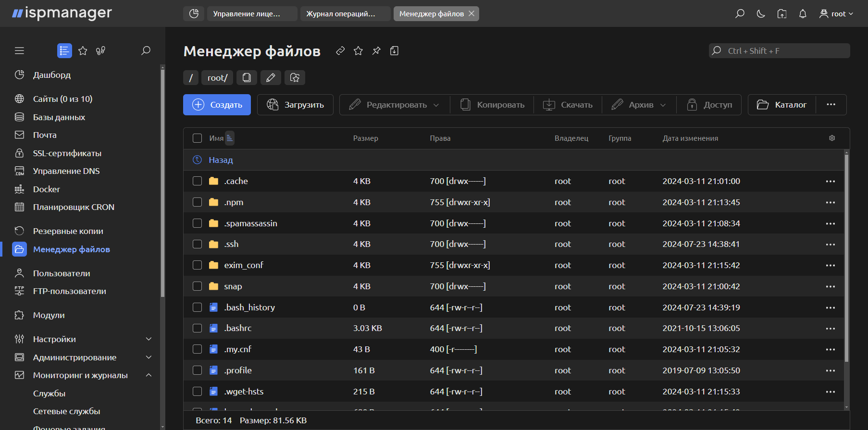Click the sidebar vertical scrollbar
This screenshot has height=430, width=868.
162,183
